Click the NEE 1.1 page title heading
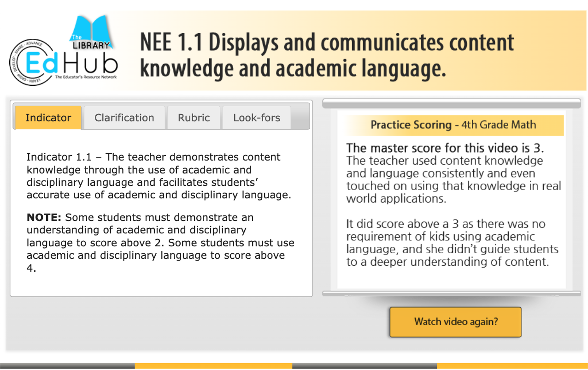This screenshot has width=588, height=370. pos(326,55)
